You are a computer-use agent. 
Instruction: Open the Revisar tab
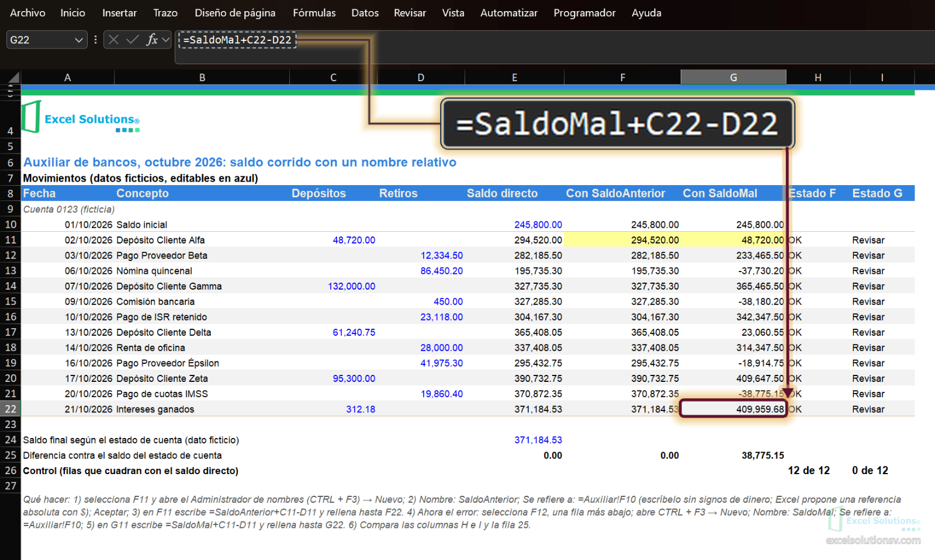pyautogui.click(x=410, y=13)
